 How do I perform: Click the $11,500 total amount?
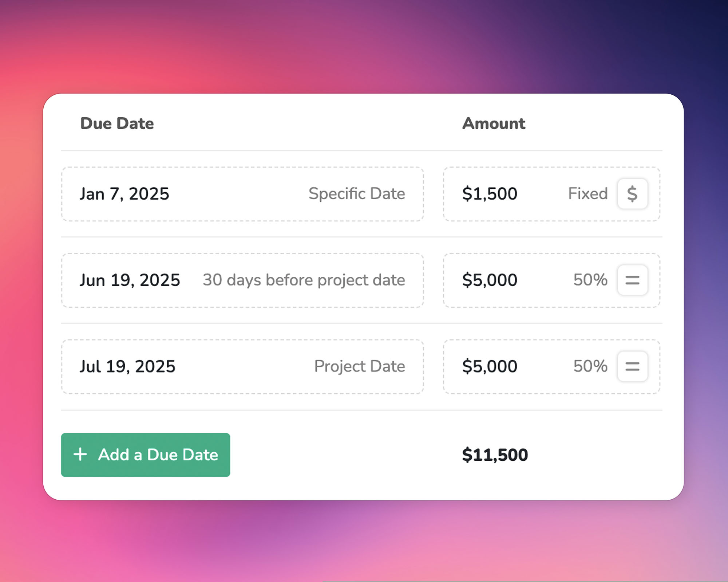tap(495, 455)
